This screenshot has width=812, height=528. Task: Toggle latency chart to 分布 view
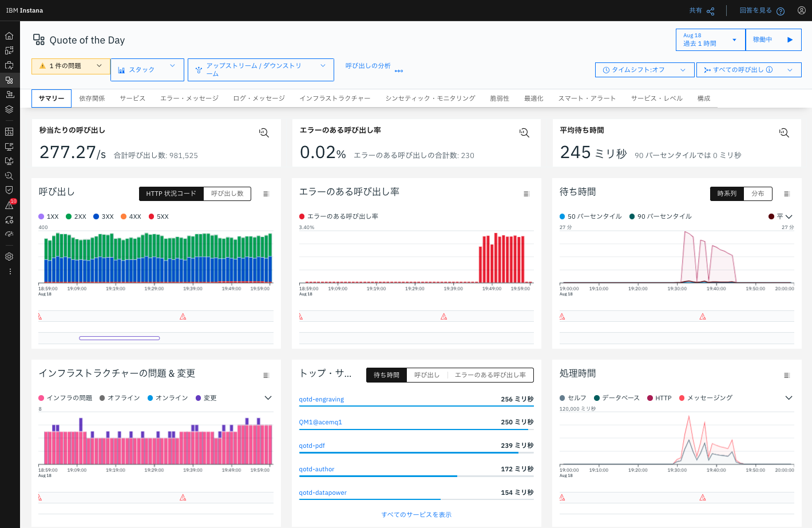click(758, 194)
